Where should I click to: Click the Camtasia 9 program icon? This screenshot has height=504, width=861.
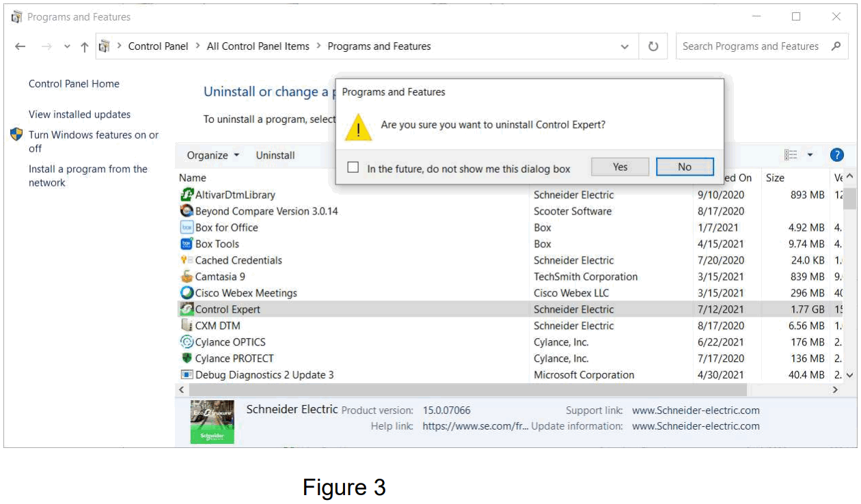click(x=185, y=277)
